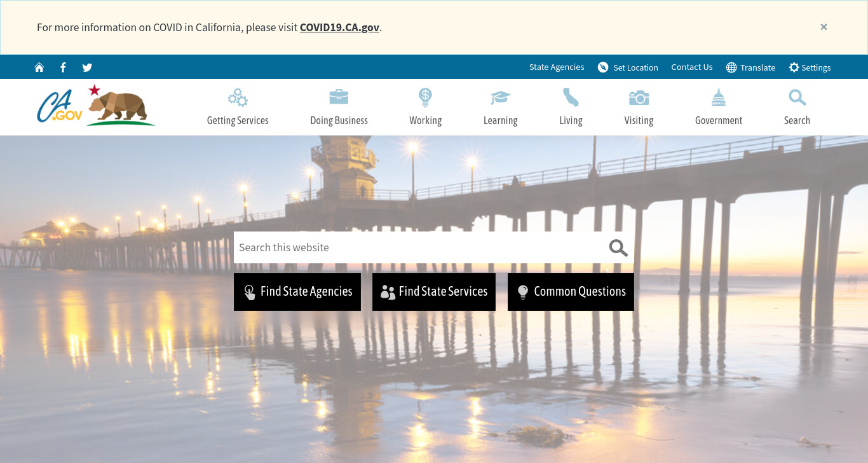868x463 pixels.
Task: Click the Working lightbulb dollar icon
Action: coord(425,97)
